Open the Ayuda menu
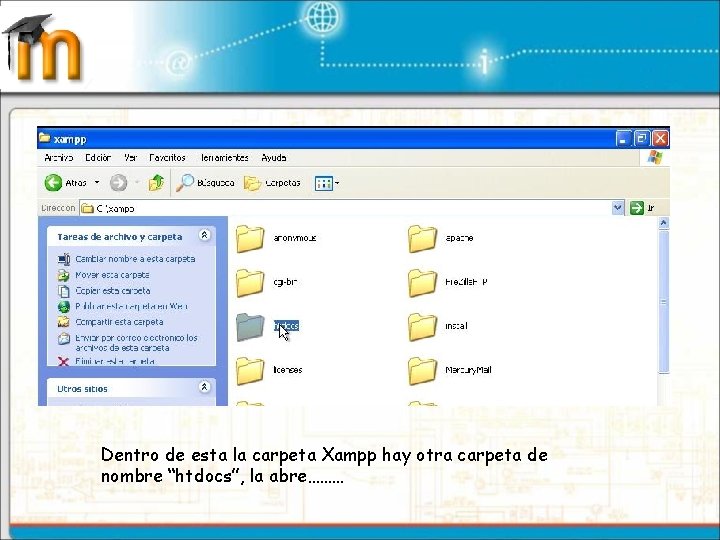Viewport: 720px width, 540px height. click(x=274, y=158)
